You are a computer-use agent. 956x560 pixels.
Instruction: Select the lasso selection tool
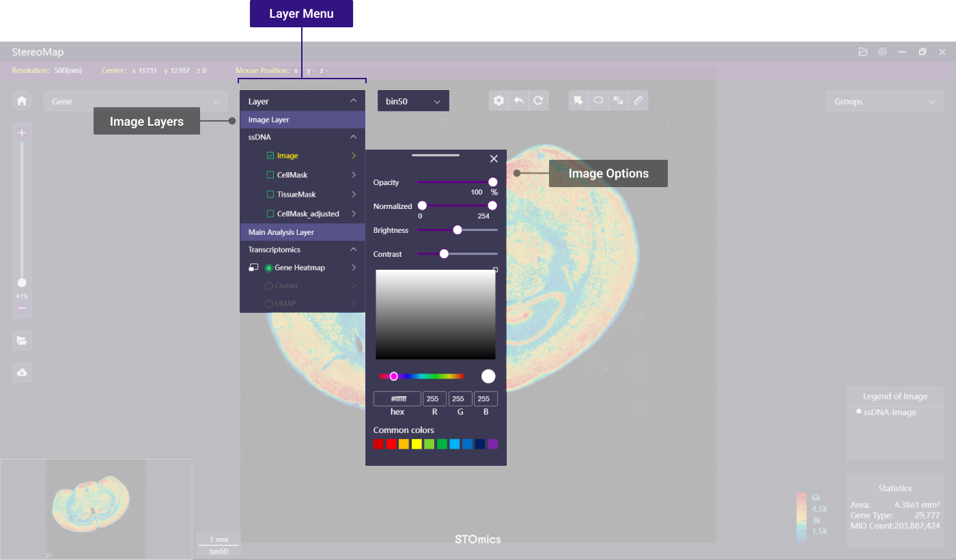(598, 100)
